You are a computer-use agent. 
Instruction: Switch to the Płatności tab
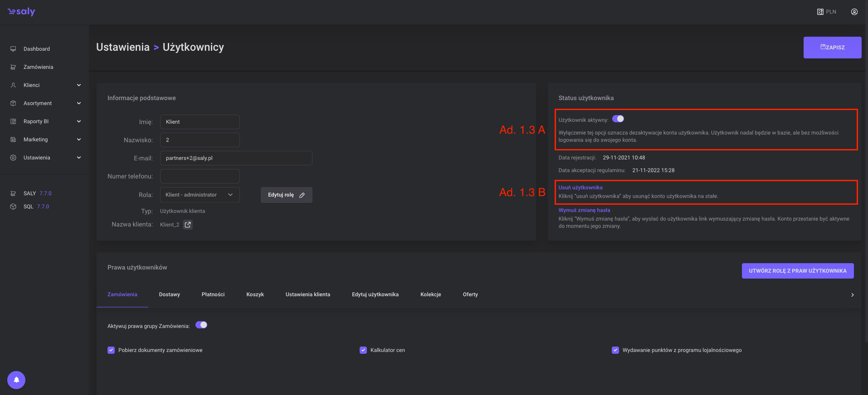tap(213, 294)
